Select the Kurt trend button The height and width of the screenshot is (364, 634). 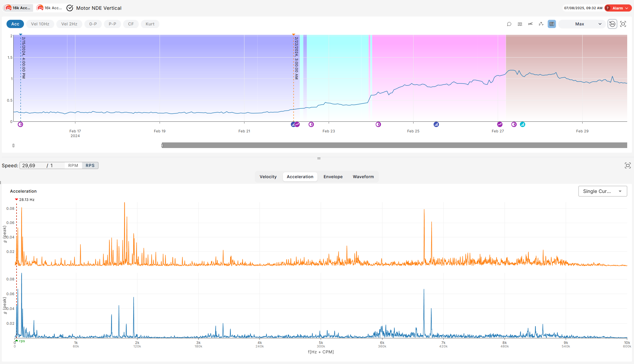pos(150,24)
